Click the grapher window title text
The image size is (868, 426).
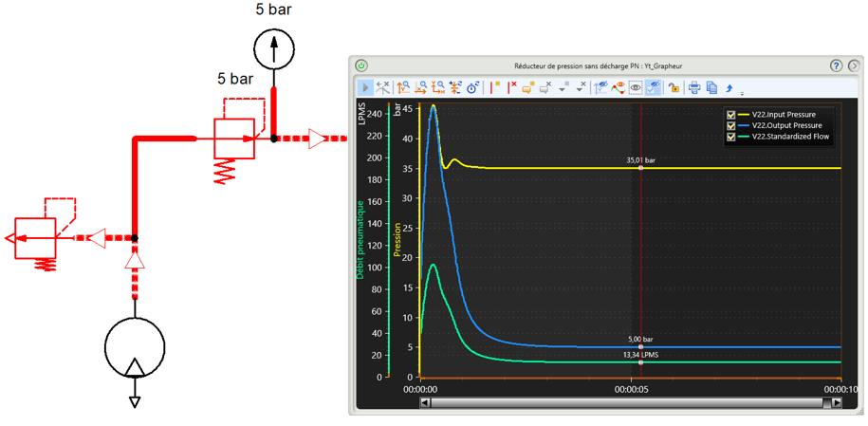click(x=598, y=65)
